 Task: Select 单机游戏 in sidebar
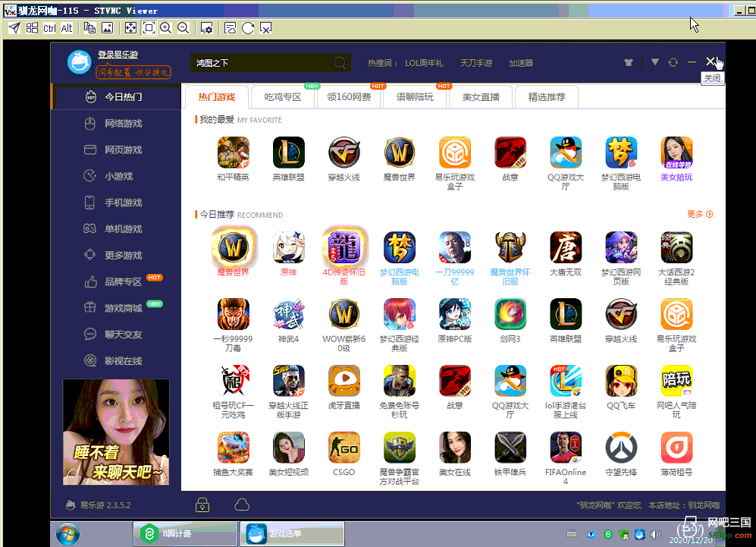pos(116,228)
